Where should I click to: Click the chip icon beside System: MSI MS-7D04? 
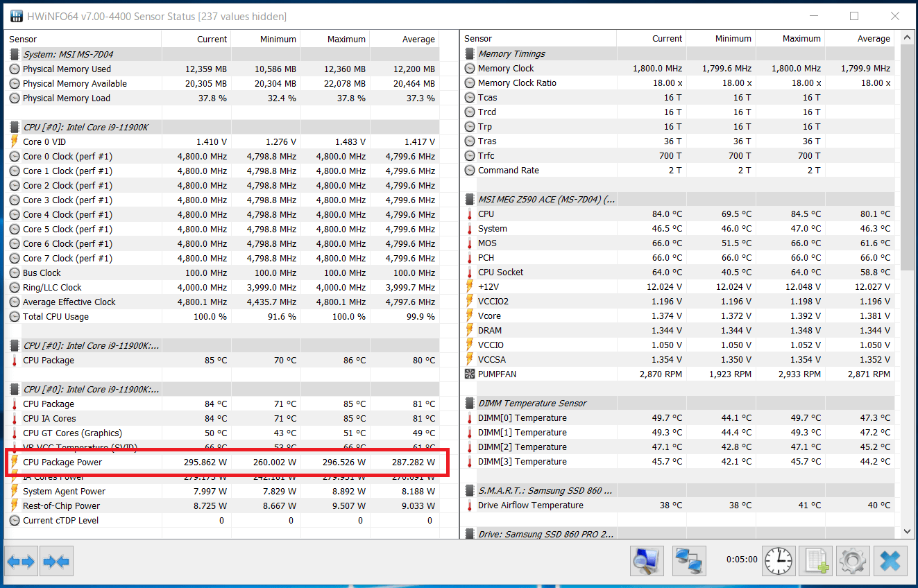click(15, 54)
